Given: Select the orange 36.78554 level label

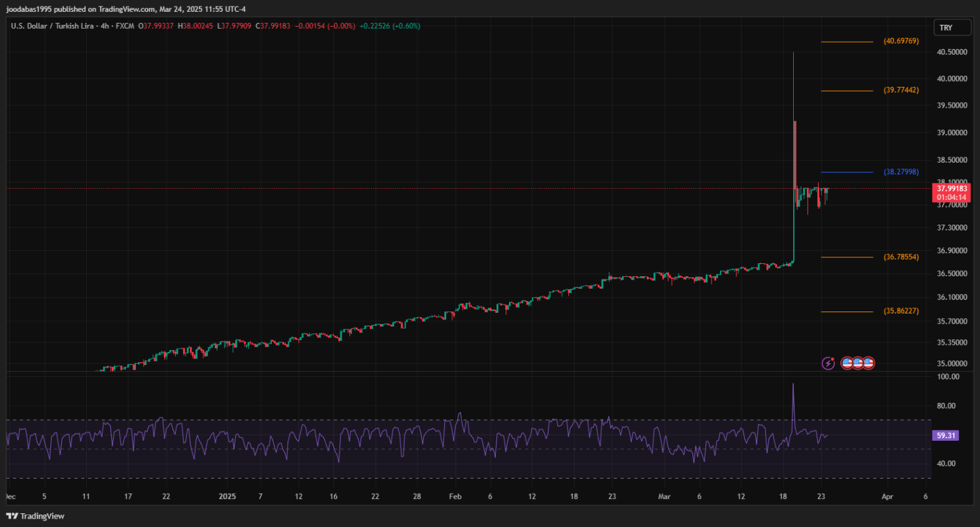Looking at the screenshot, I should (901, 257).
